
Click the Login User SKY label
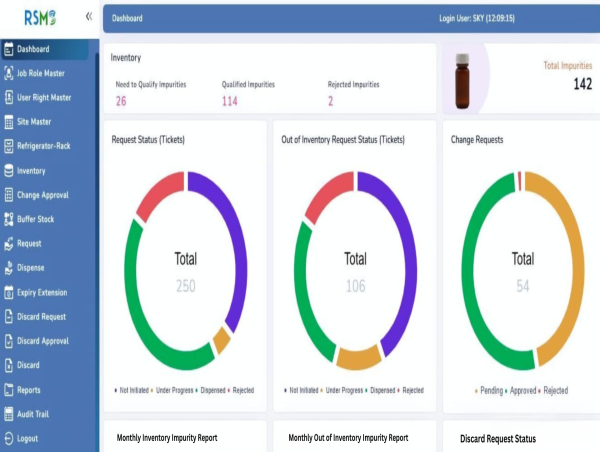(477, 18)
